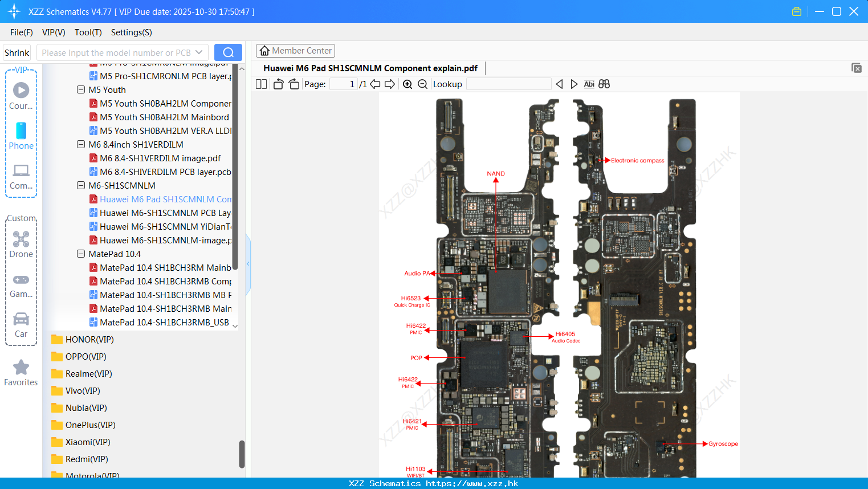Collapse the MatePad 10.4 node
Screen dimensions: 868x489
click(x=81, y=254)
